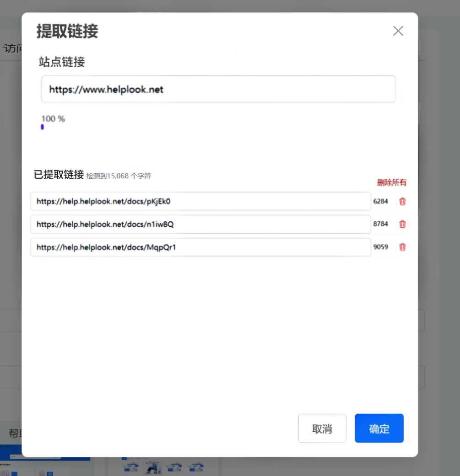Confirm with the blue 确定 button
The width and height of the screenshot is (460, 476).
coord(379,428)
